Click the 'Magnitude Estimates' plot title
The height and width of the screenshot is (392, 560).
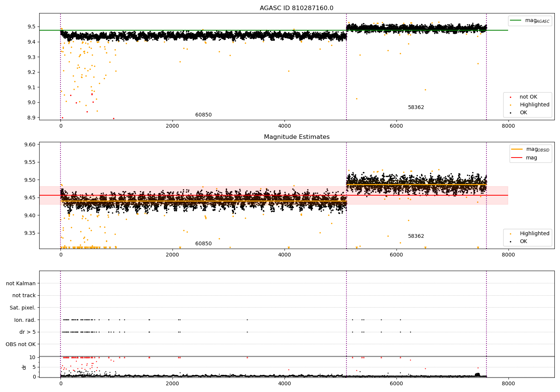click(296, 137)
